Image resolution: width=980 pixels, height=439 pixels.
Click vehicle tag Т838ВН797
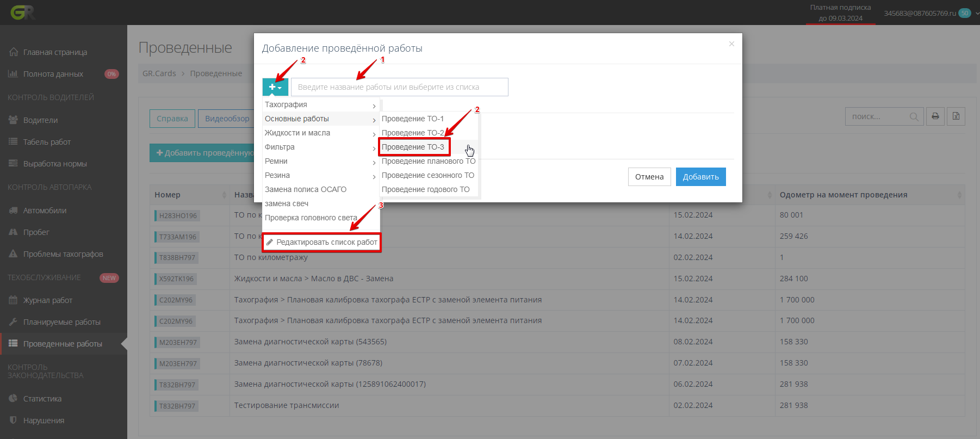coord(177,258)
